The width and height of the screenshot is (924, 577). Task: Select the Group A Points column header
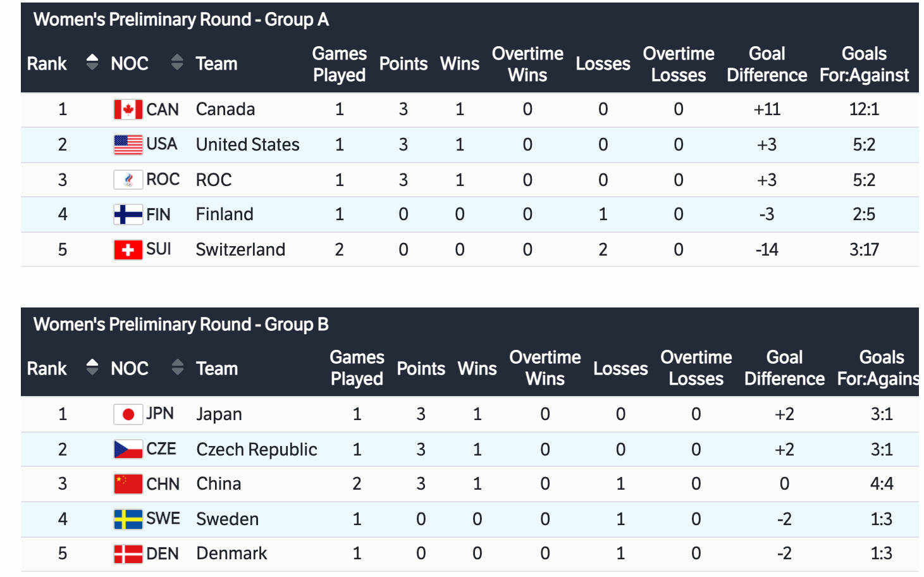pos(403,64)
